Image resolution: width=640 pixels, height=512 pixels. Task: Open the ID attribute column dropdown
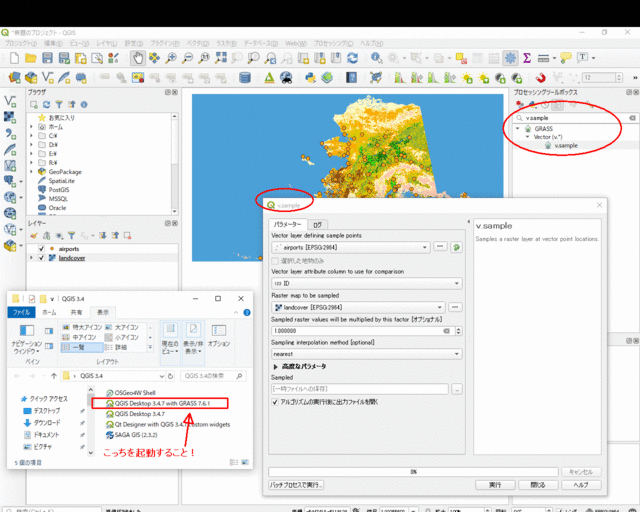tap(367, 283)
